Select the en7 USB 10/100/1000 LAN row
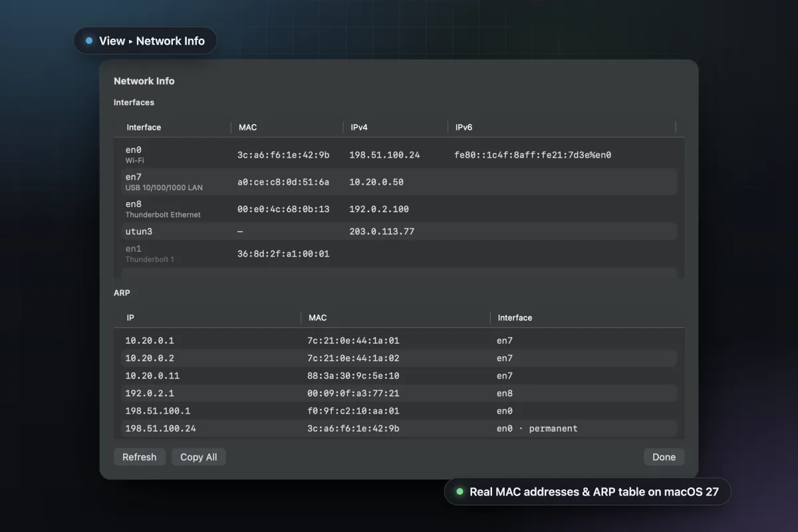Screen dimensions: 798x532 tap(399, 182)
